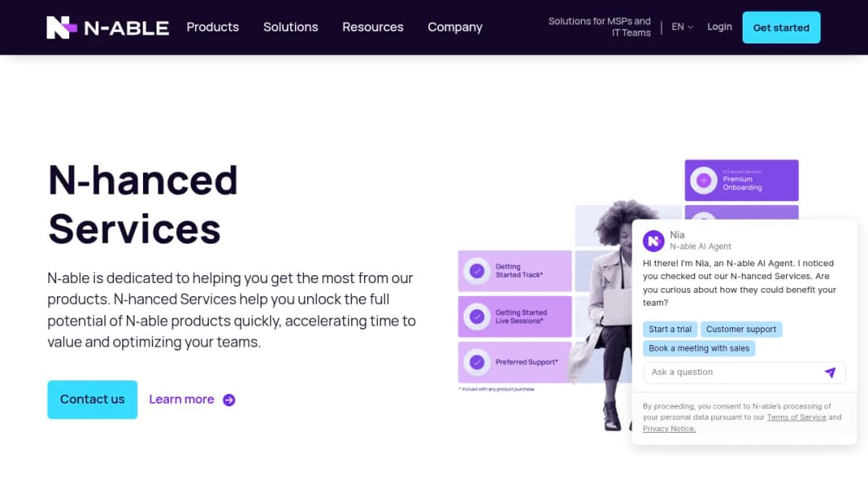Open the Login link
This screenshot has height=489, width=868.
pyautogui.click(x=719, y=27)
